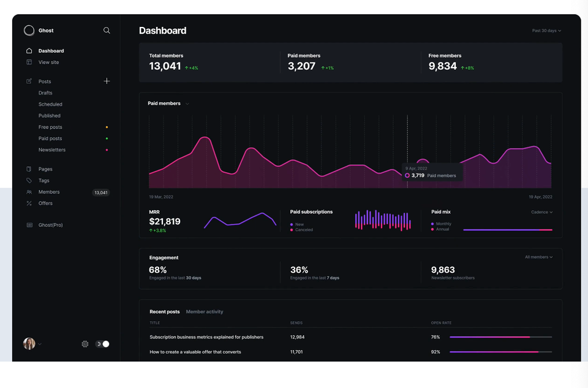Open the Cadence dropdown in Paid mix
This screenshot has width=588, height=388.
coord(541,212)
